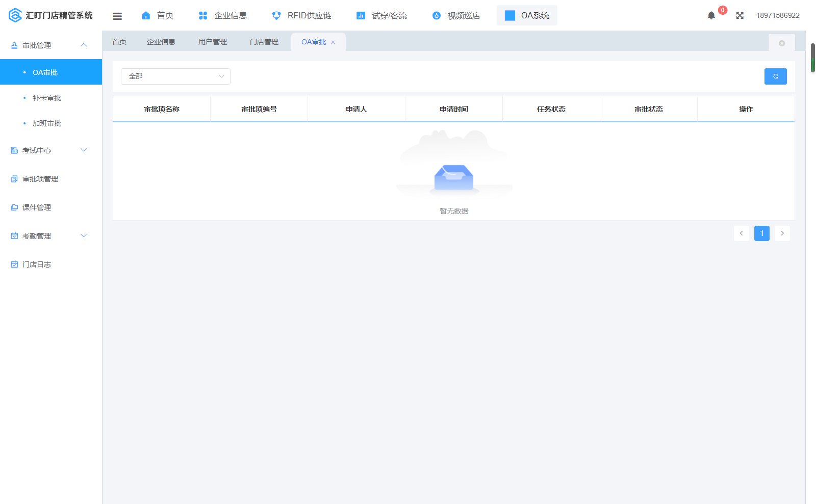
Task: Click the 审批管理 stamp icon in sidebar
Action: tap(14, 45)
